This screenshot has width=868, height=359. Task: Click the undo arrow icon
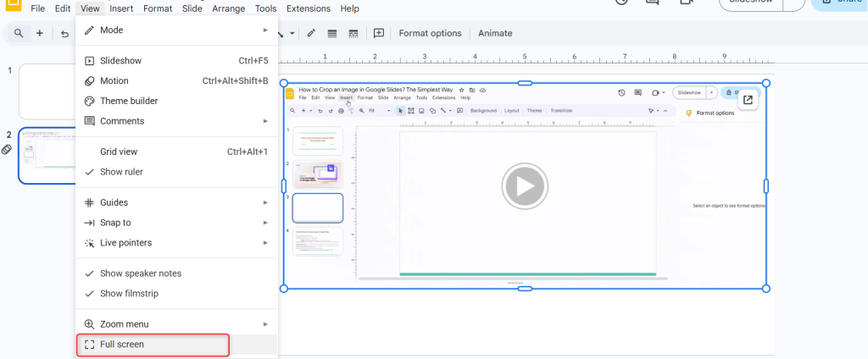coord(64,34)
